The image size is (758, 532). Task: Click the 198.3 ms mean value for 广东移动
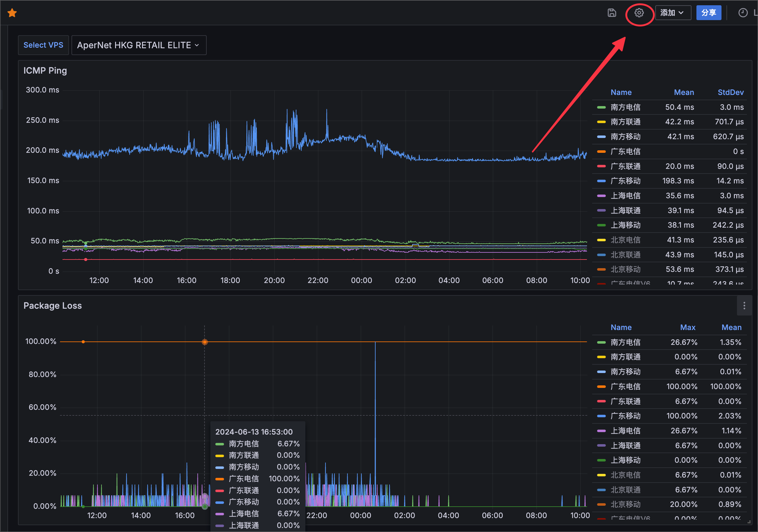678,181
